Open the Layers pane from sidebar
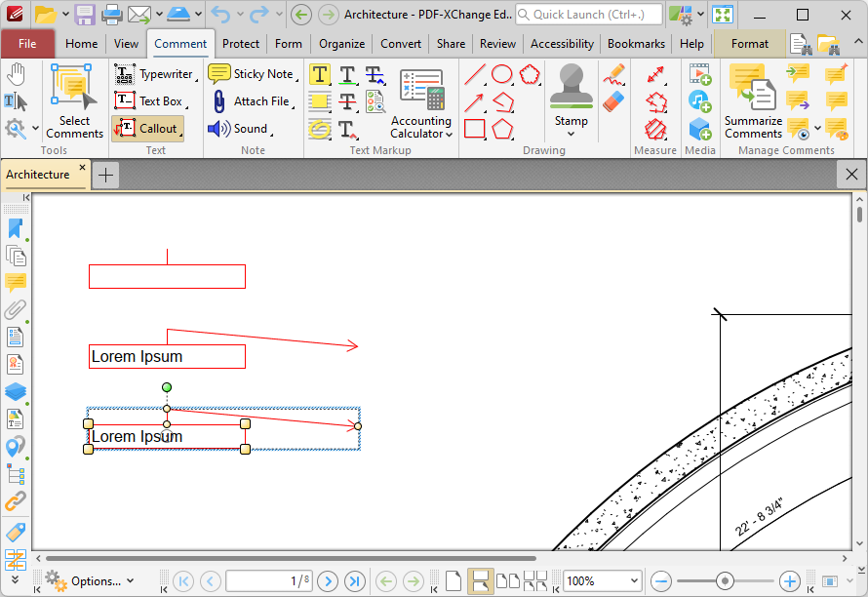868x597 pixels. 16,391
